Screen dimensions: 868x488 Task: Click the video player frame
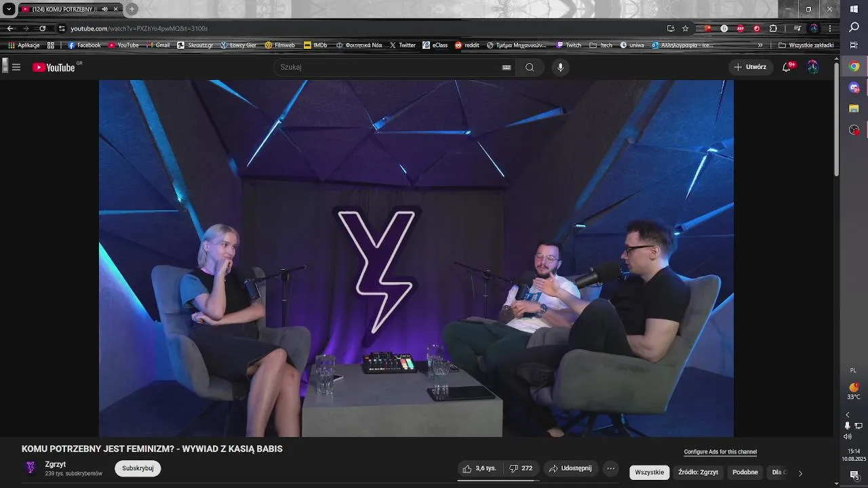click(x=416, y=258)
